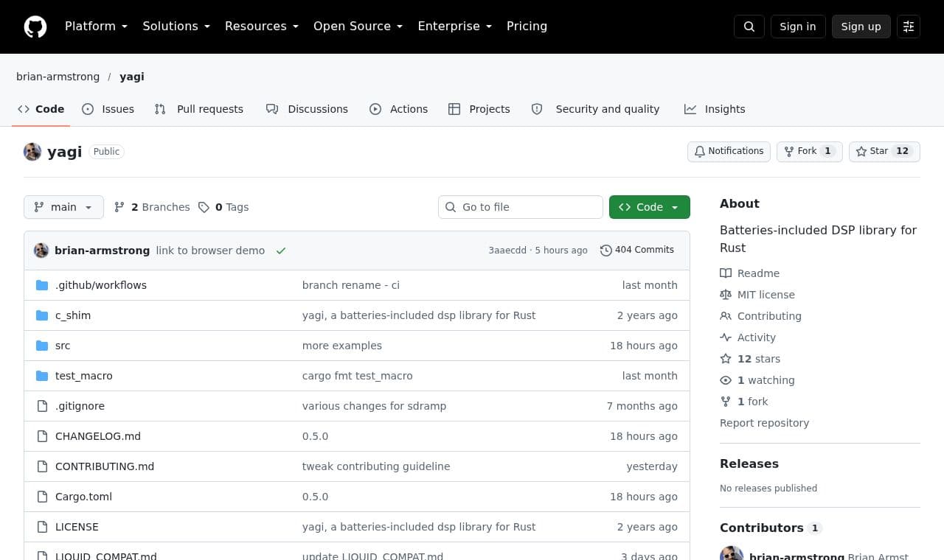Star the yagi repository
The image size is (944, 560).
click(884, 151)
